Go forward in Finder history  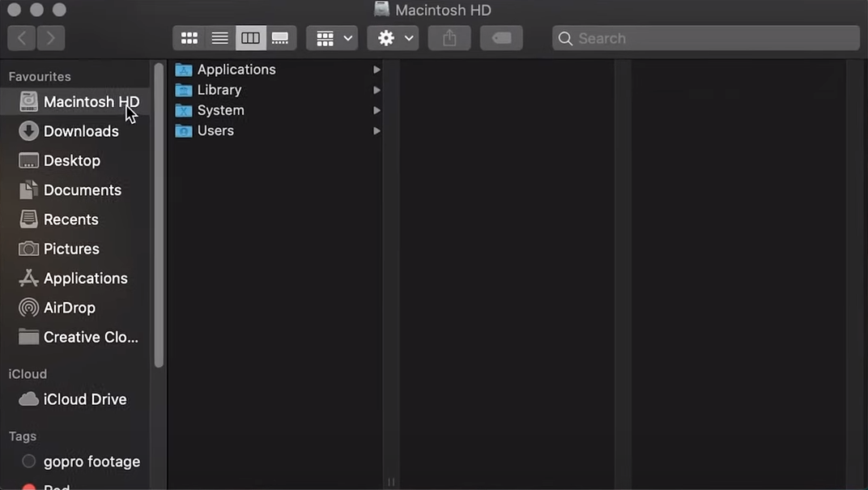(51, 38)
